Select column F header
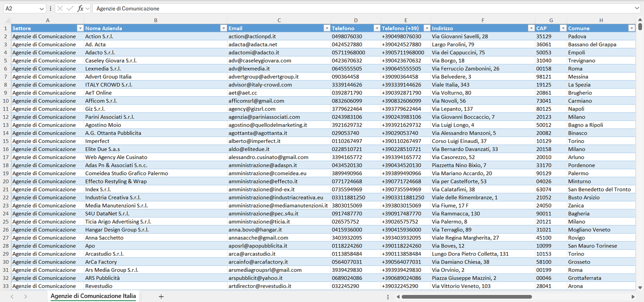 point(483,20)
